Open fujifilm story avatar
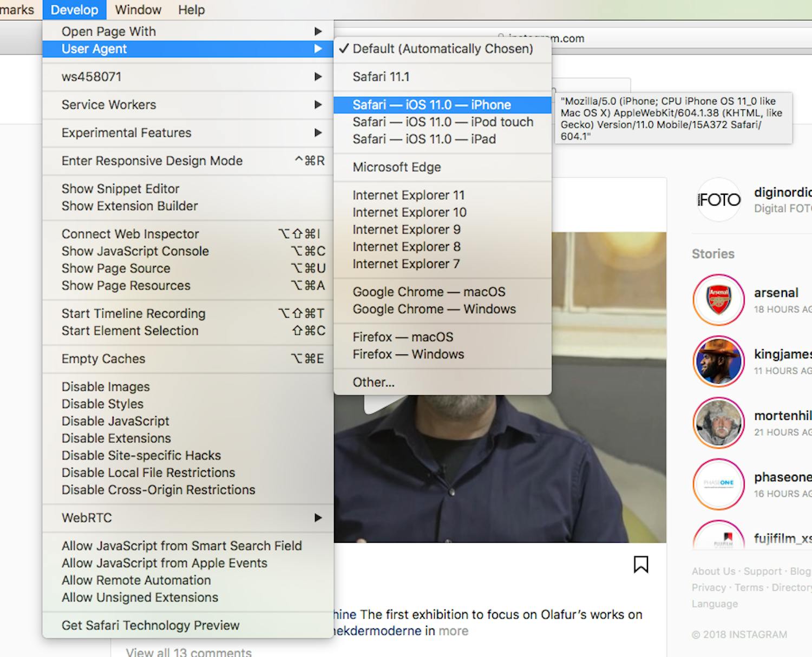Screen dimensions: 812x657 point(718,537)
